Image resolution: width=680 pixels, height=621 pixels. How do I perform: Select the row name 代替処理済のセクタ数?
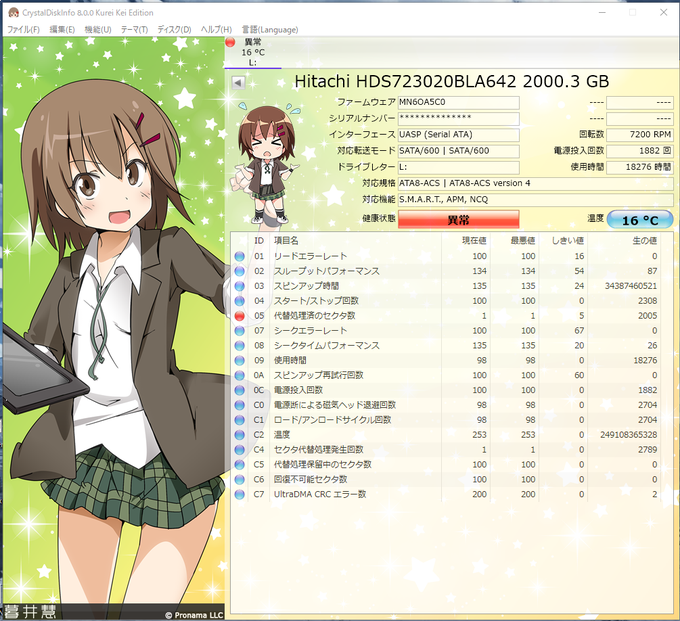[314, 316]
